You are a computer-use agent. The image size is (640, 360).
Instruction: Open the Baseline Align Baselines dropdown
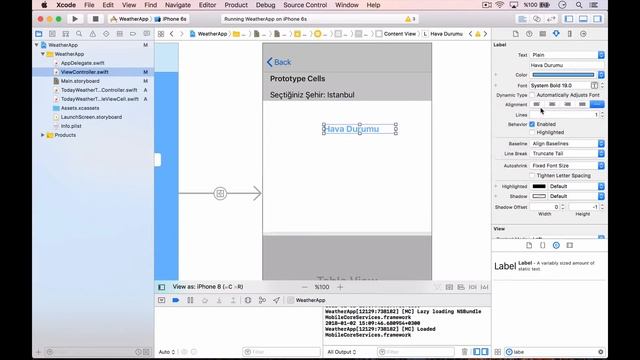[567, 144]
